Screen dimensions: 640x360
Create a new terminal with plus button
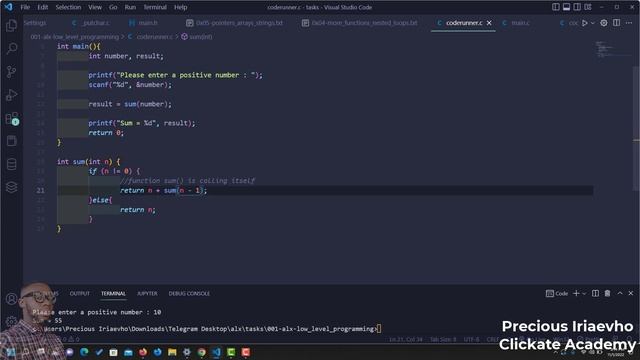click(576, 293)
